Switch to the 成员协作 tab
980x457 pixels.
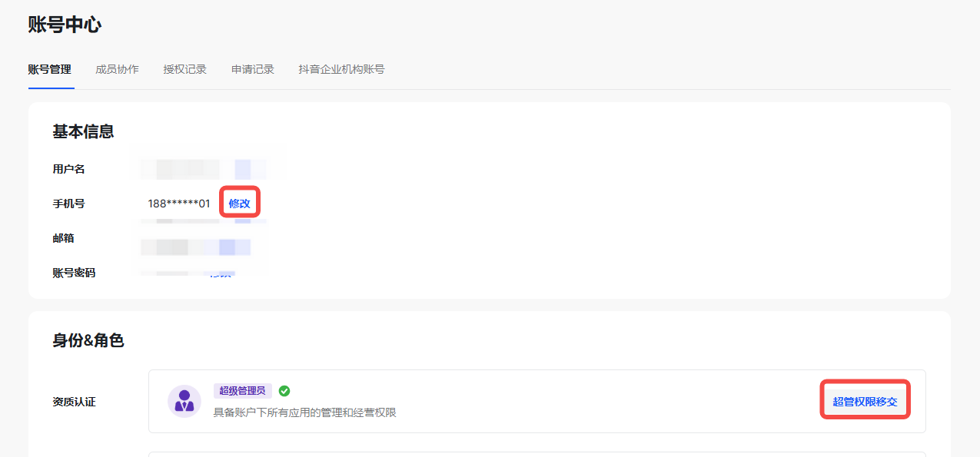[117, 69]
